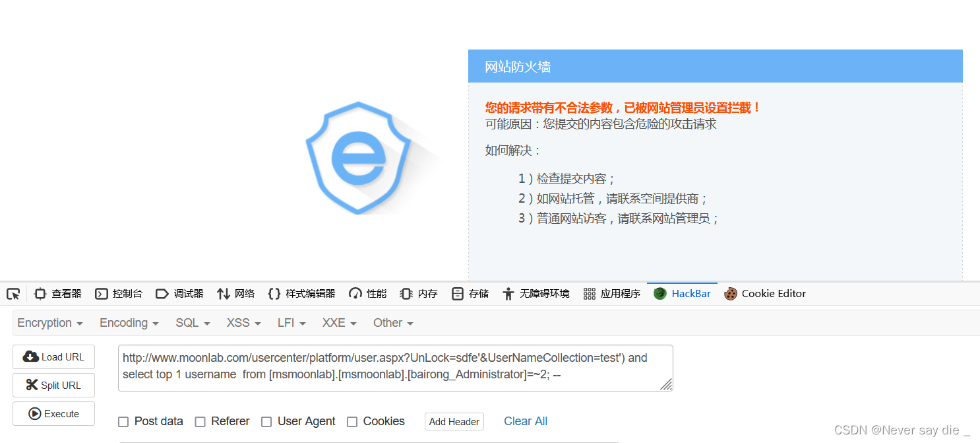Run the request with Execute
This screenshot has height=443, width=980.
tap(53, 414)
